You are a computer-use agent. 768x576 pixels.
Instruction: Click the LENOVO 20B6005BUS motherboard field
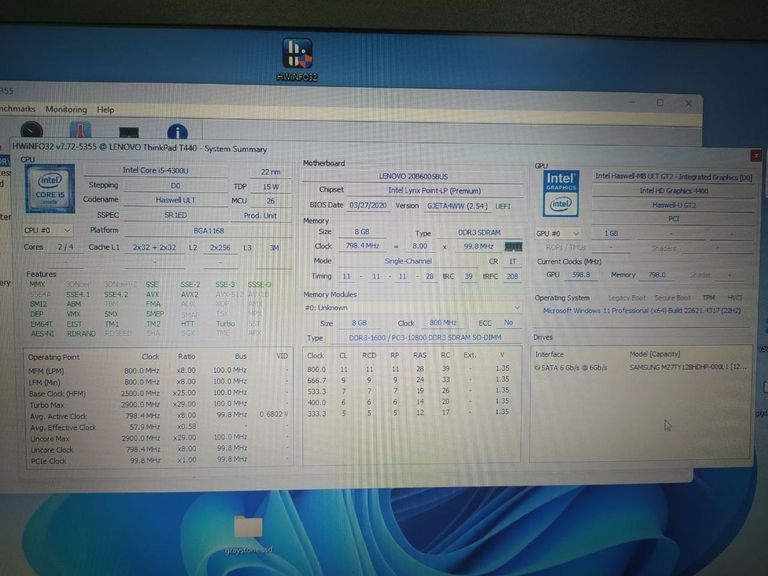click(413, 176)
